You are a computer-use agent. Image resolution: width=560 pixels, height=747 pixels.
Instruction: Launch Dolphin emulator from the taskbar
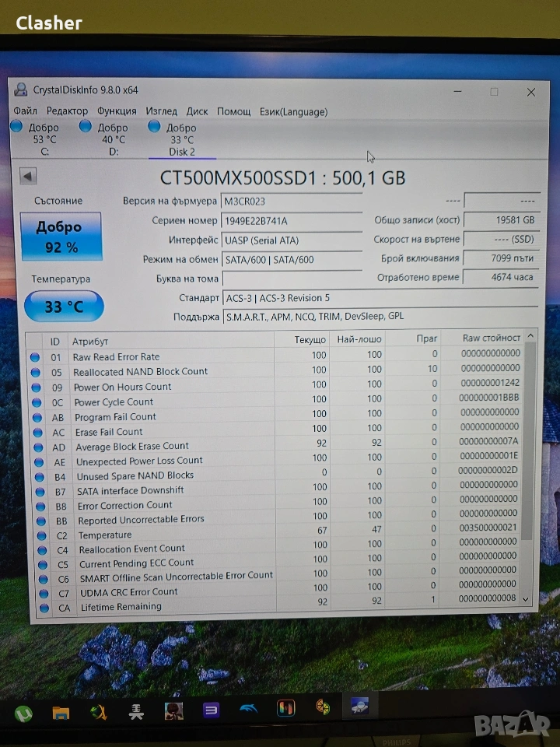pyautogui.click(x=248, y=709)
